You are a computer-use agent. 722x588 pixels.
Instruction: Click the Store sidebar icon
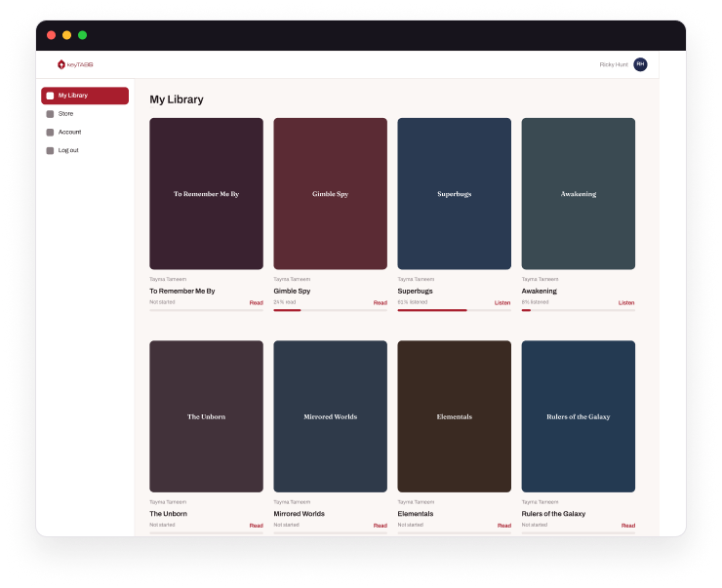click(50, 114)
